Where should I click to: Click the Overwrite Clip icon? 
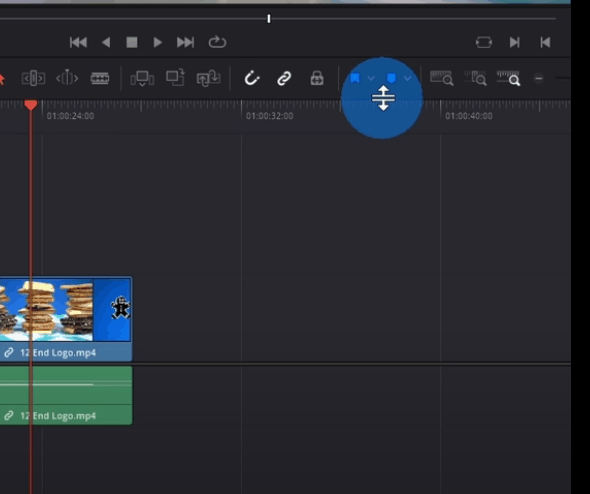click(175, 78)
